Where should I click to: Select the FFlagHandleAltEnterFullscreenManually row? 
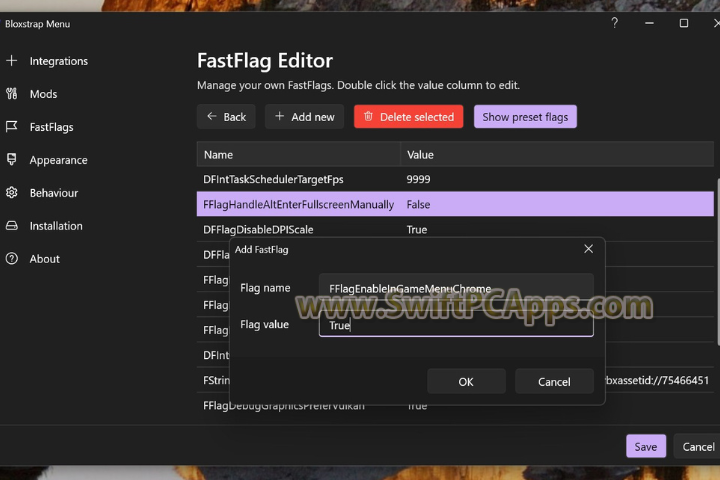(x=455, y=204)
